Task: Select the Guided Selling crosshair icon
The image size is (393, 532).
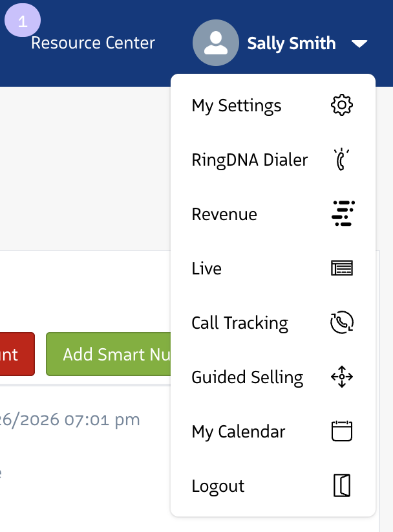Action: pyautogui.click(x=342, y=377)
